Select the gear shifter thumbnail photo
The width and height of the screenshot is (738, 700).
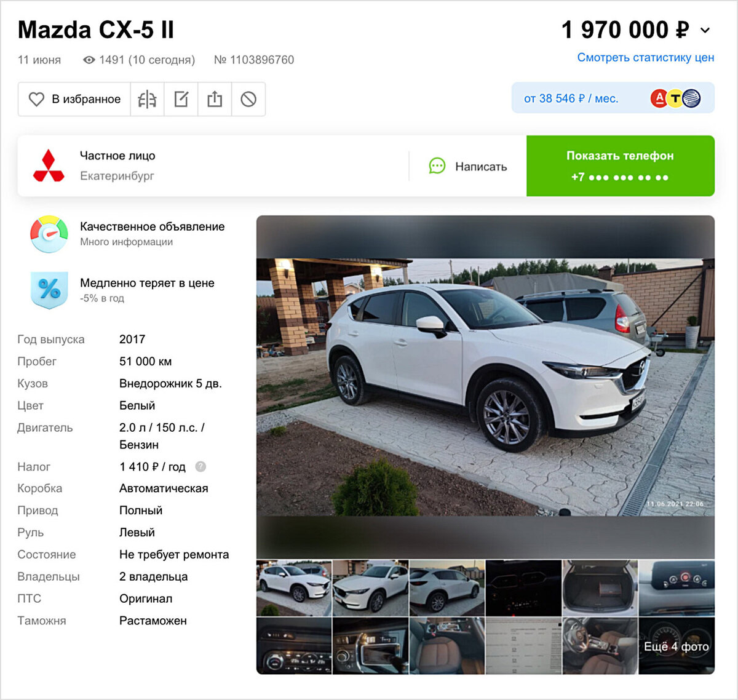(x=370, y=646)
